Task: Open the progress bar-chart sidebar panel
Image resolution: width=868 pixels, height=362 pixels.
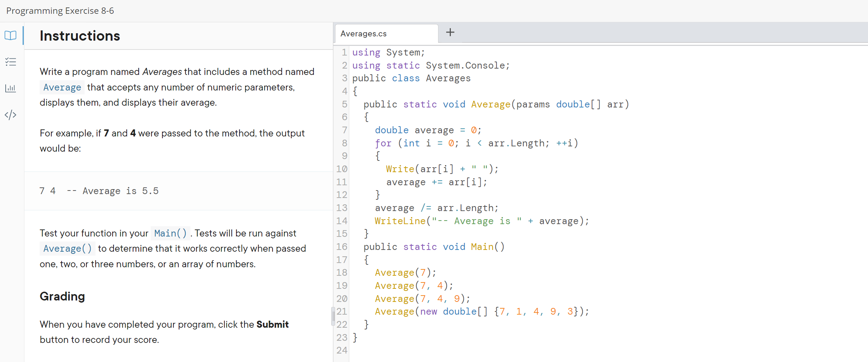Action: pyautogui.click(x=10, y=88)
